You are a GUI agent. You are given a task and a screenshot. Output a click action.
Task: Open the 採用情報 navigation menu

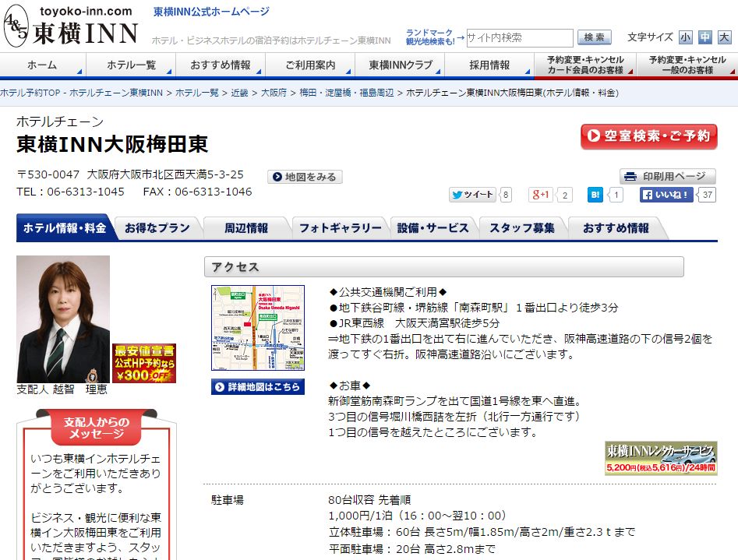[489, 65]
